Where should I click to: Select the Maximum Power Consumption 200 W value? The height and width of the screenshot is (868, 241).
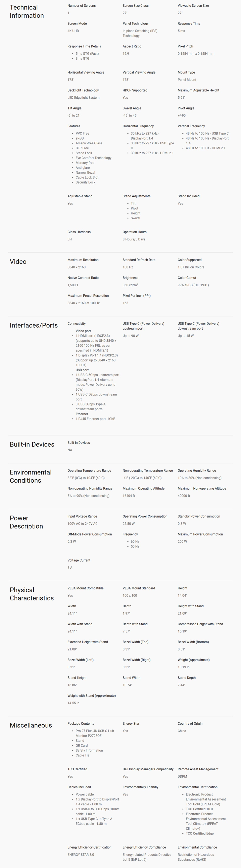pos(182,541)
